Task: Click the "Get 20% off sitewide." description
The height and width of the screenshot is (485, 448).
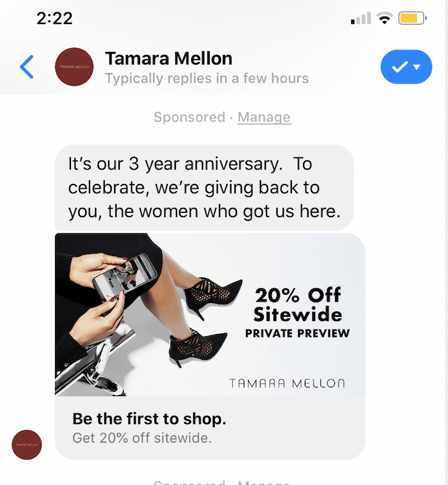Action: (142, 439)
